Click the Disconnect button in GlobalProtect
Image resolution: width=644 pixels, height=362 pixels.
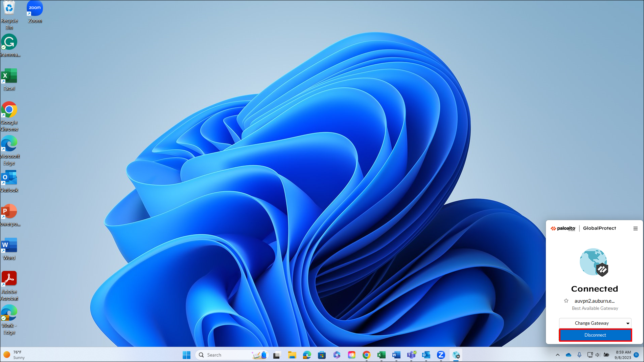(x=595, y=335)
